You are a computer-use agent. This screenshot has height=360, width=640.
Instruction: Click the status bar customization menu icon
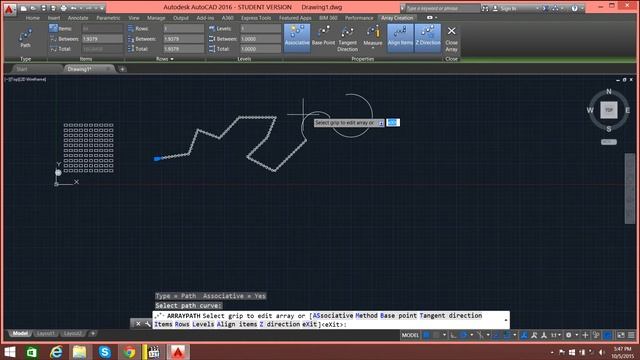click(631, 335)
